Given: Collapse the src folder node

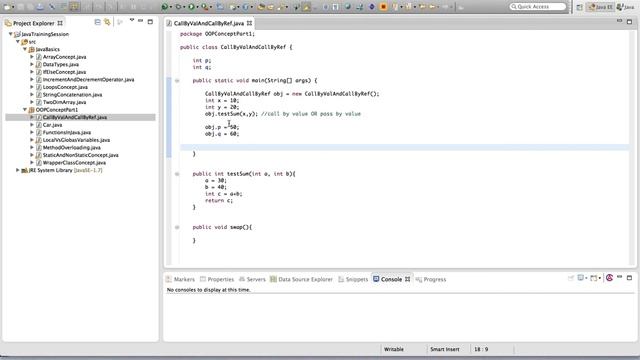Looking at the screenshot, I should (18, 42).
